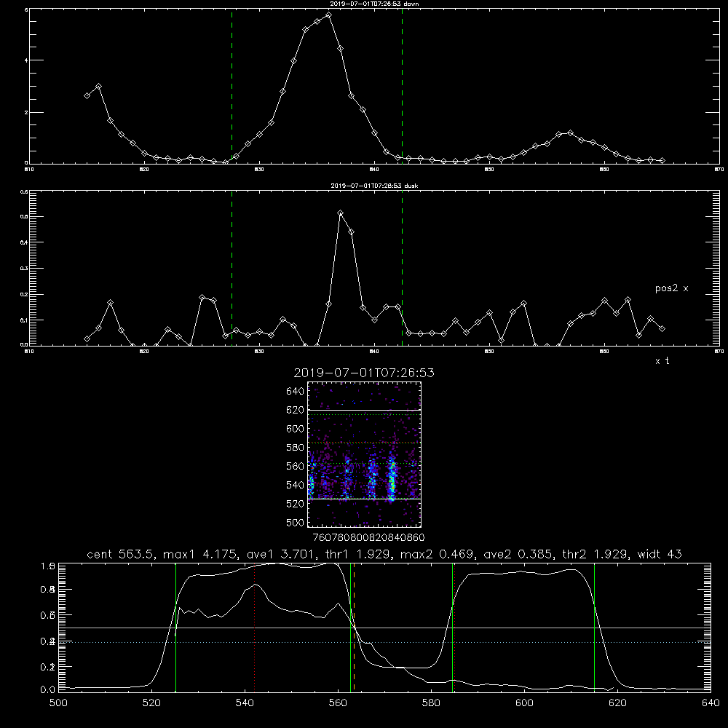Click spectrogram y-axis label 560
The image size is (728, 728).
pos(296,466)
